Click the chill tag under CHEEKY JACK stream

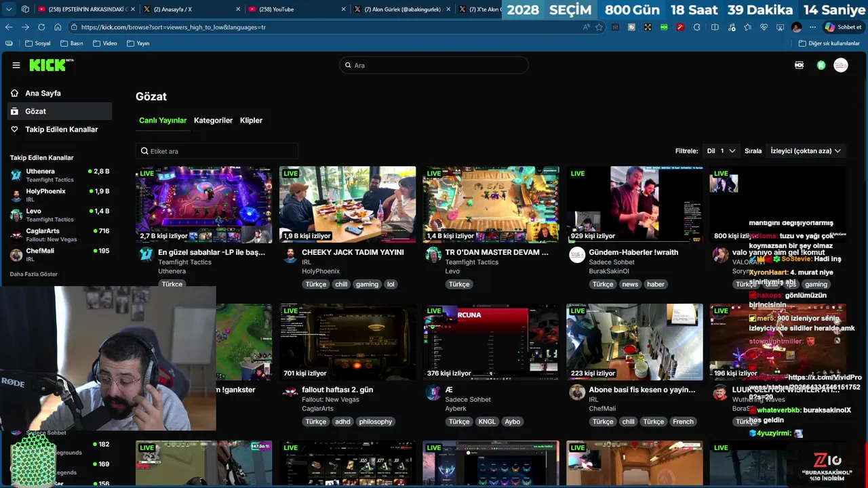(341, 285)
